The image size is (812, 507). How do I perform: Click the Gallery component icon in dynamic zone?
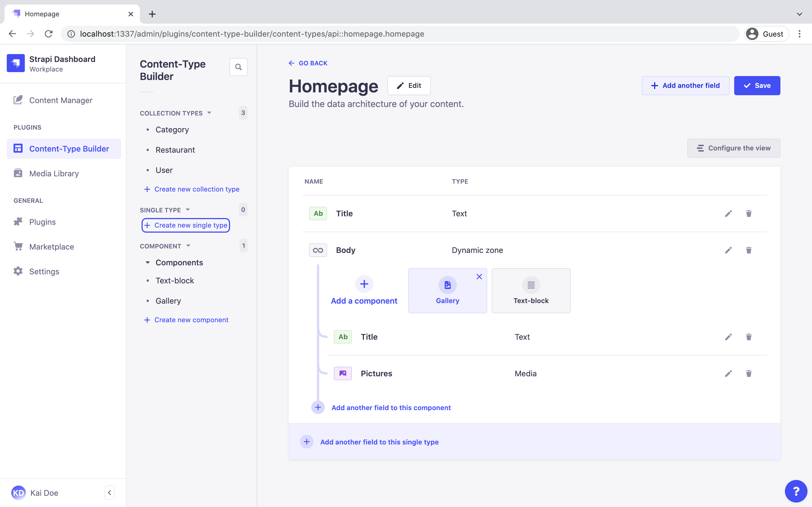447,284
